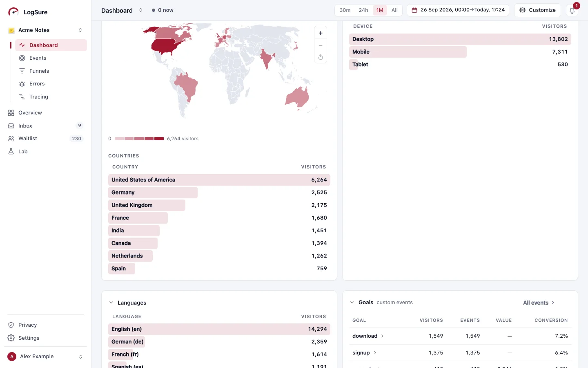Viewport: 588px width, 368px height.
Task: Click the Acme Notes project icon
Action: pyautogui.click(x=11, y=30)
